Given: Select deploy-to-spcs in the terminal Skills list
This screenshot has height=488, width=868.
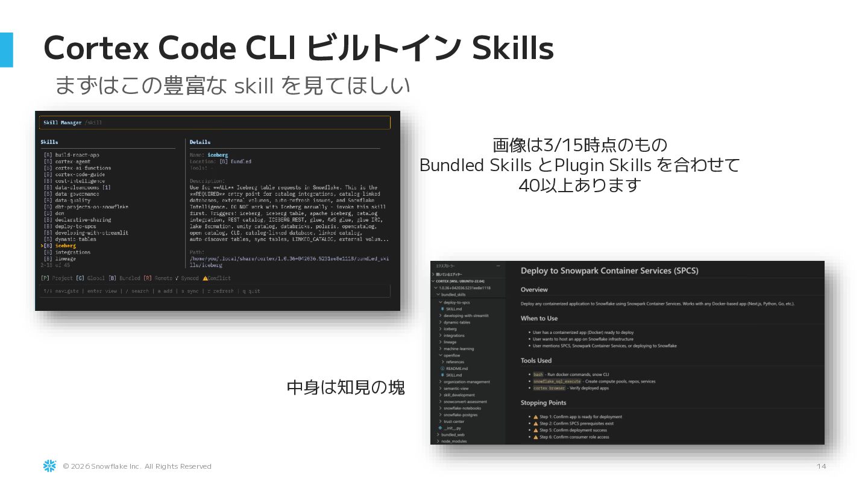Looking at the screenshot, I should click(70, 227).
